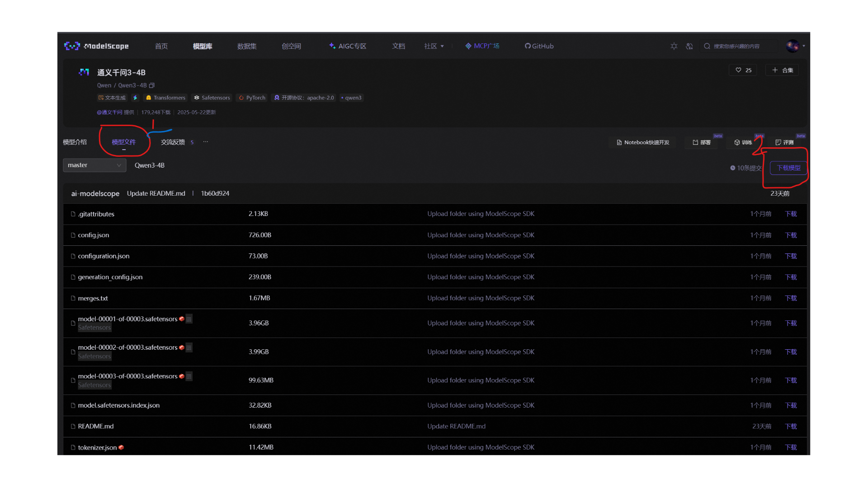Download the config.json file via 下载
868x488 pixels.
tap(790, 235)
